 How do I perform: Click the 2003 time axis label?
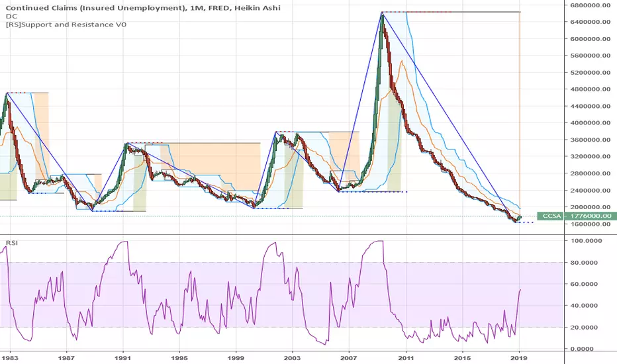293,357
